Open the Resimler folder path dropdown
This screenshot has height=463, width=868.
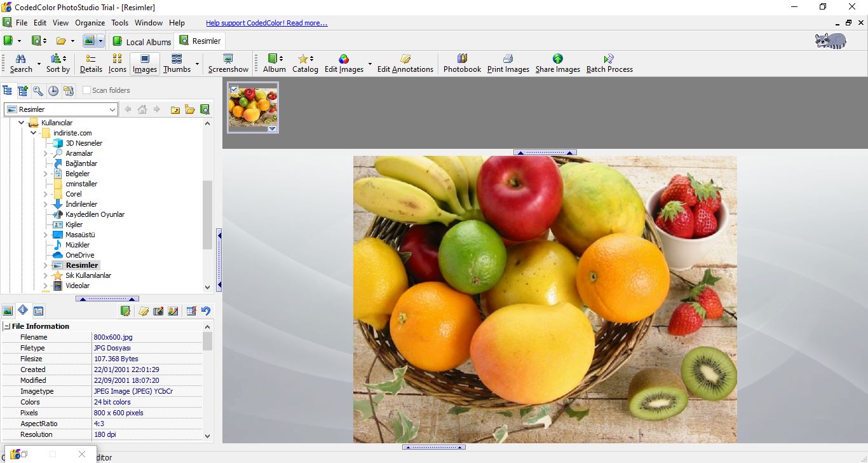(x=112, y=109)
